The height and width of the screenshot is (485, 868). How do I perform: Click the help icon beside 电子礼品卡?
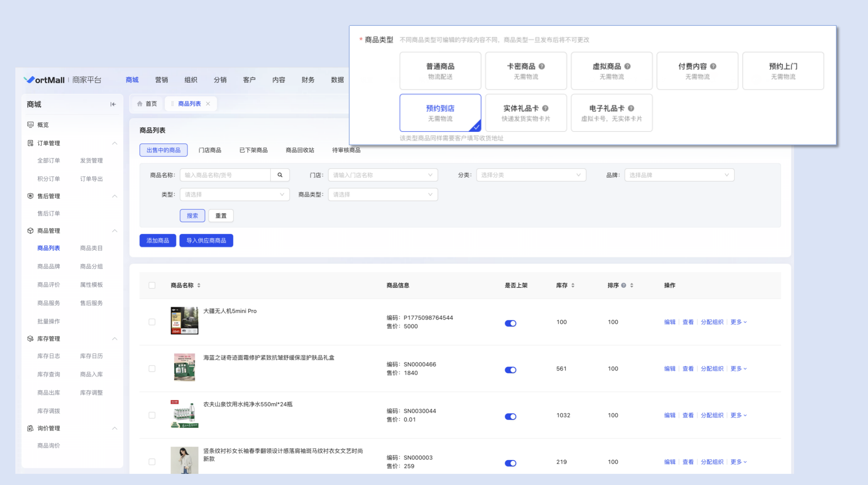click(x=631, y=109)
